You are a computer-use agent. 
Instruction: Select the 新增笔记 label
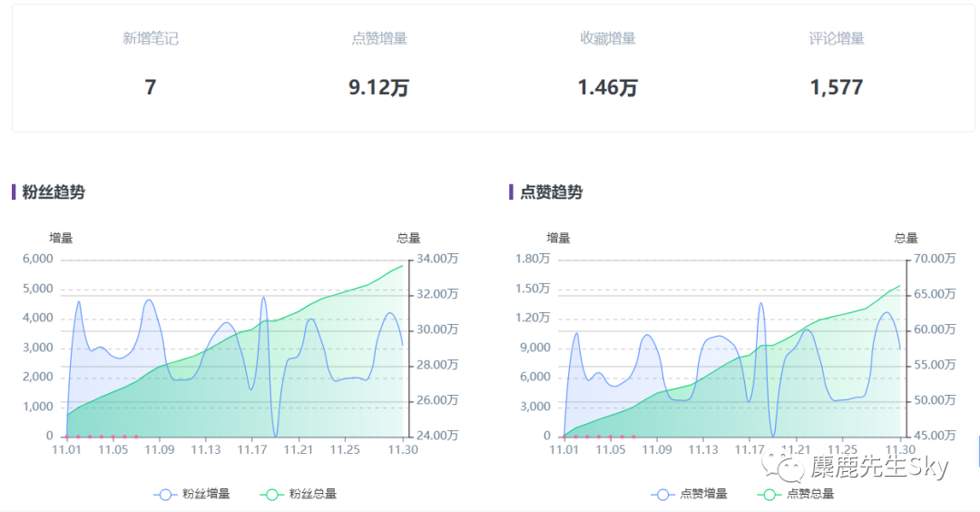pyautogui.click(x=150, y=39)
